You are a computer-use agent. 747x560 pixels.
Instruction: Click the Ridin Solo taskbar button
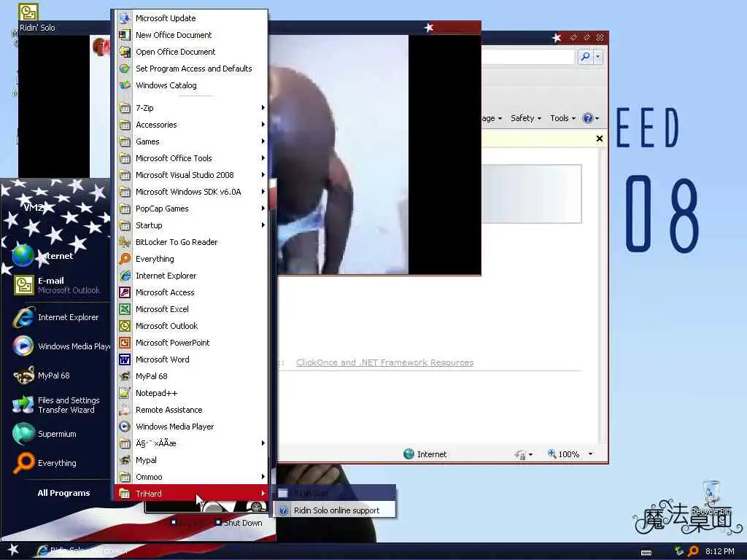81,551
